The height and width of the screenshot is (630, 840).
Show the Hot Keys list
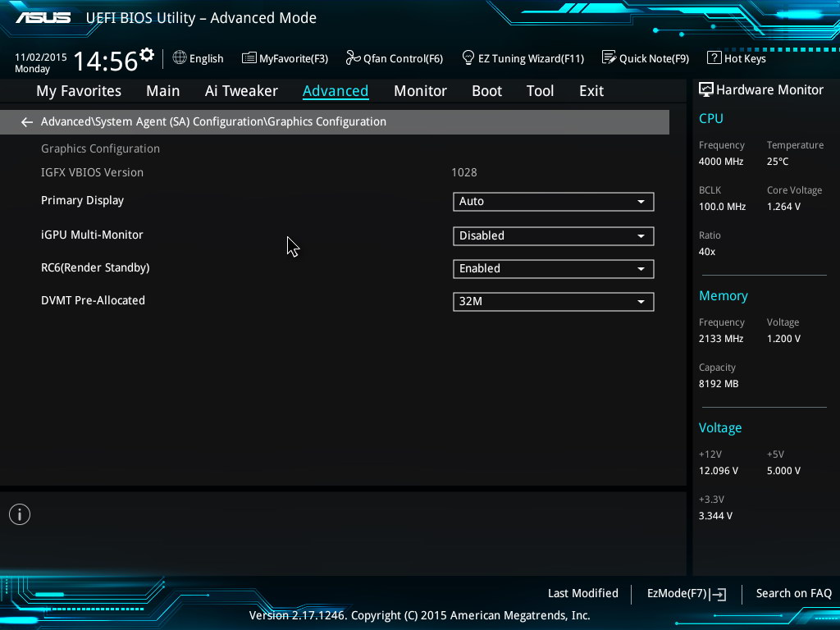click(737, 58)
